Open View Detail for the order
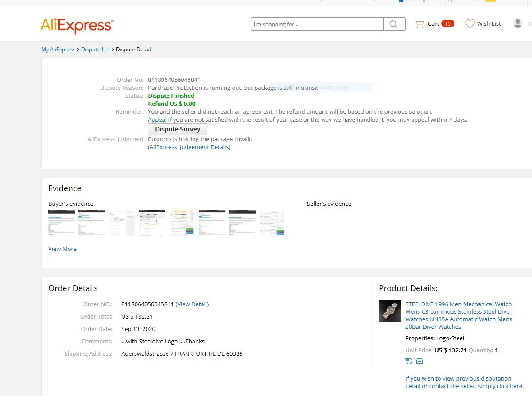Image resolution: width=532 pixels, height=396 pixels. point(192,304)
